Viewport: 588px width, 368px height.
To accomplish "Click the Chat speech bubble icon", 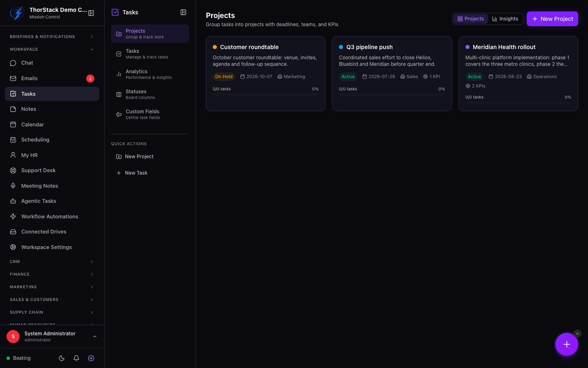I will point(13,63).
